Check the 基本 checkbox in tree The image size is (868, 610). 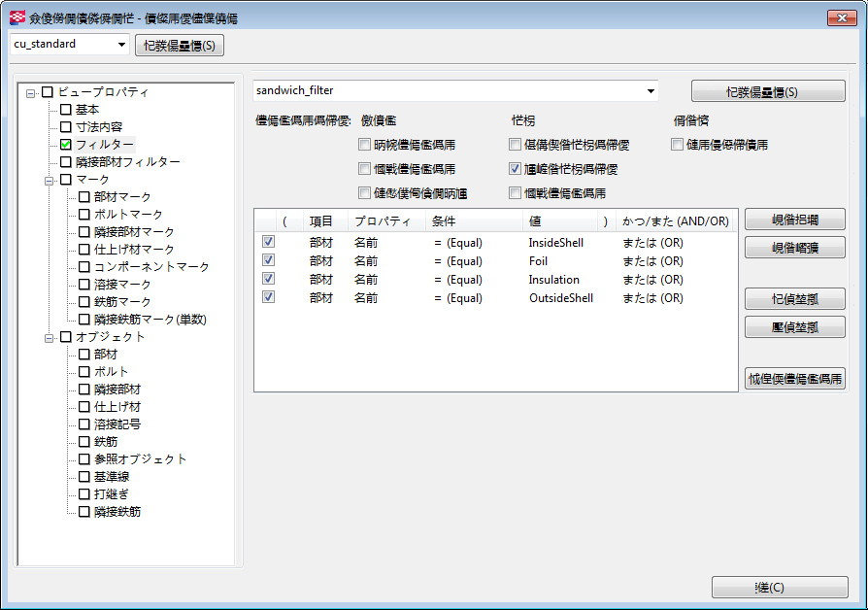point(66,110)
